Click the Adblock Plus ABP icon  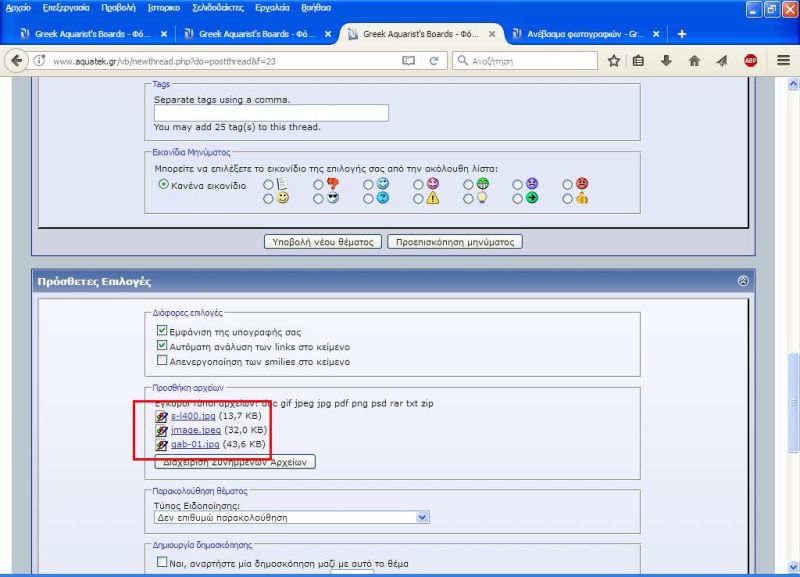click(750, 61)
